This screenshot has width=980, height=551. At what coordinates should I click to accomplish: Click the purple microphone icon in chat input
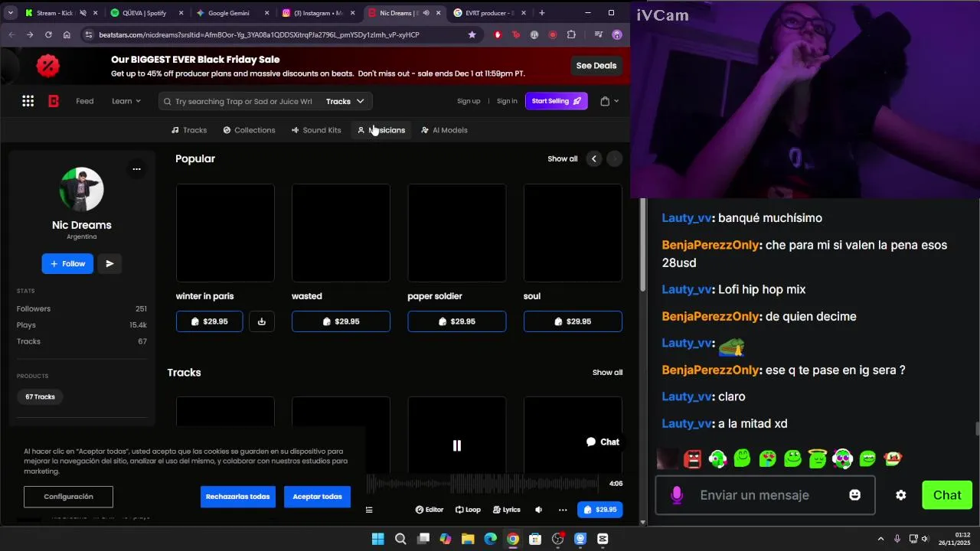[677, 495]
